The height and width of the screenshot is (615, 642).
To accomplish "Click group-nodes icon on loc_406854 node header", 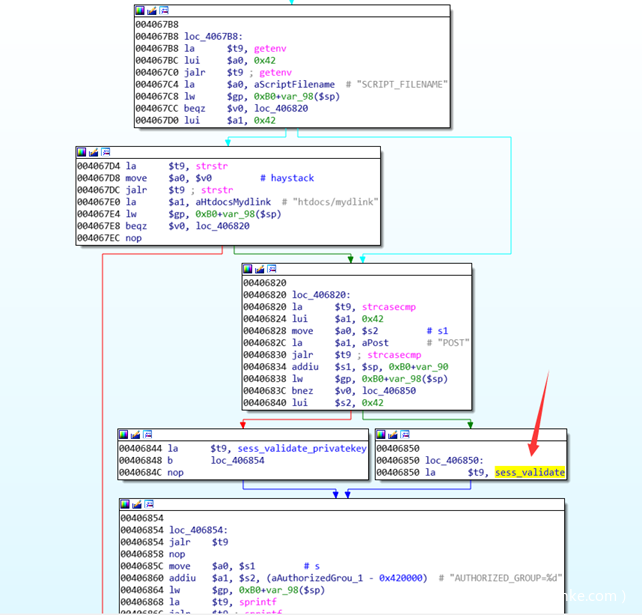I will pyautogui.click(x=149, y=504).
